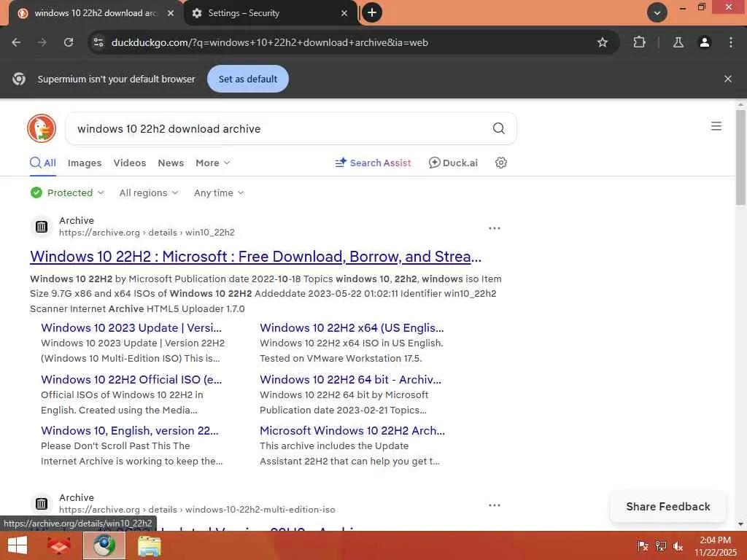Open Windows 10, English, version 22 sublink
This screenshot has width=747, height=560.
pos(130,430)
